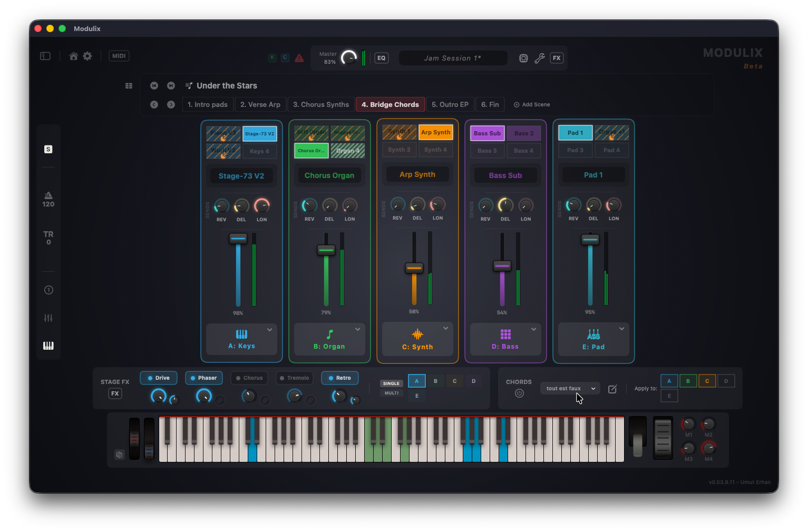
Task: Open the top bar FX button
Action: [x=557, y=58]
